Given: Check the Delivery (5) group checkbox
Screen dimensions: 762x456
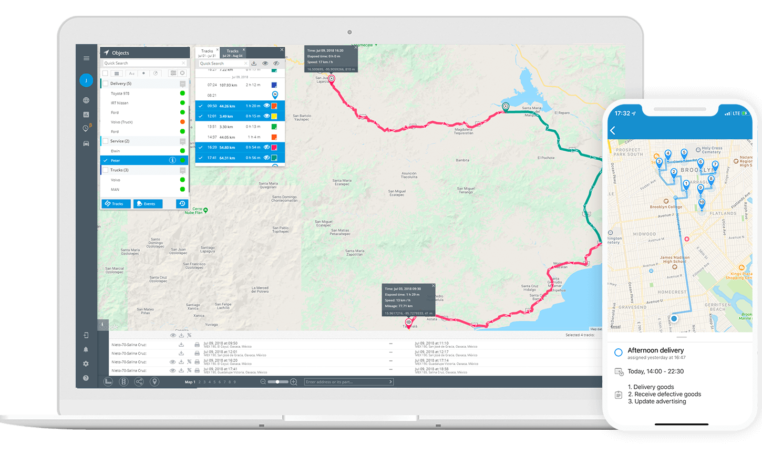Looking at the screenshot, I should tap(105, 84).
